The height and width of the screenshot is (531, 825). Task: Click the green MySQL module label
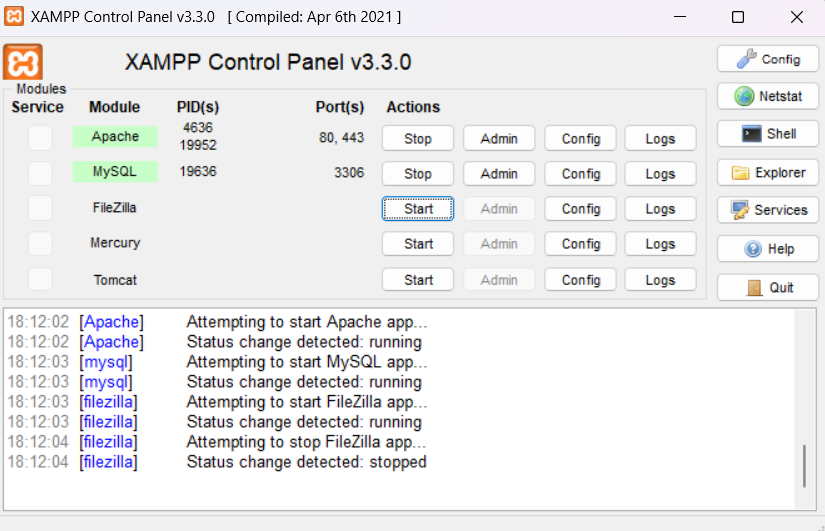115,172
